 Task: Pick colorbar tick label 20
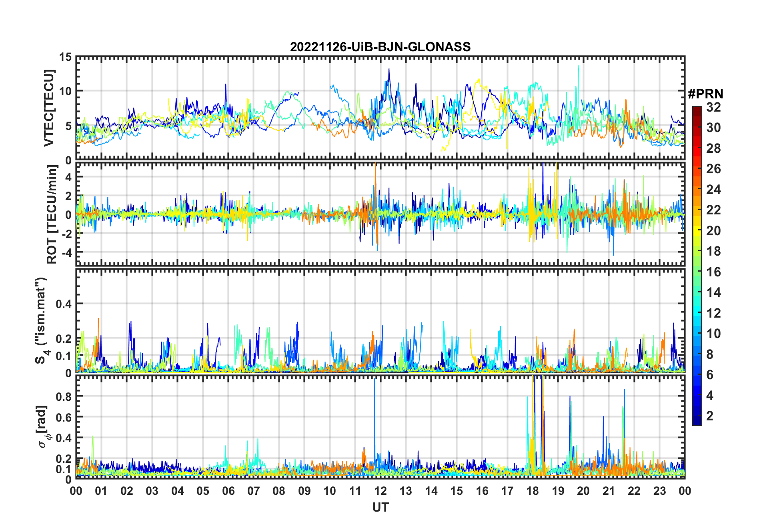coord(713,231)
